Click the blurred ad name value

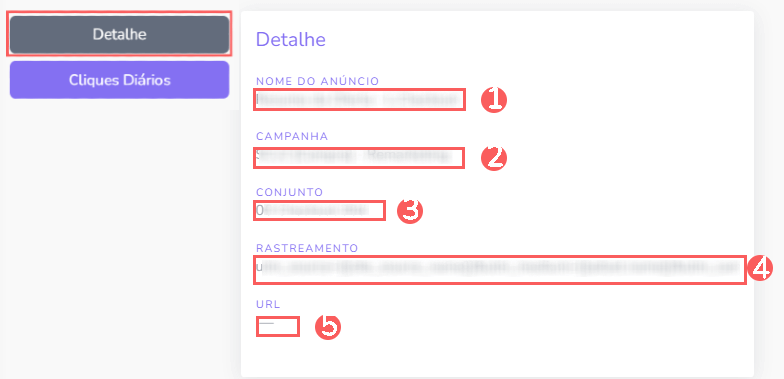point(360,100)
